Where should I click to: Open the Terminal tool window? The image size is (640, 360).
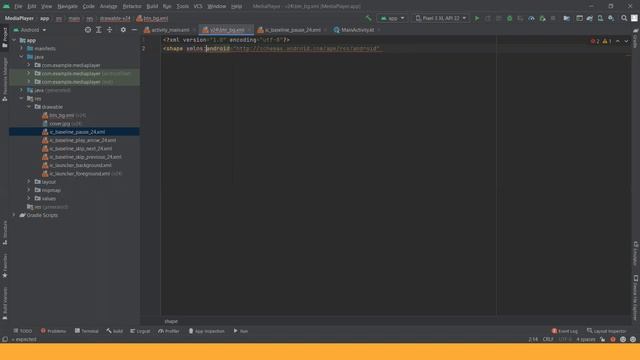[87, 331]
